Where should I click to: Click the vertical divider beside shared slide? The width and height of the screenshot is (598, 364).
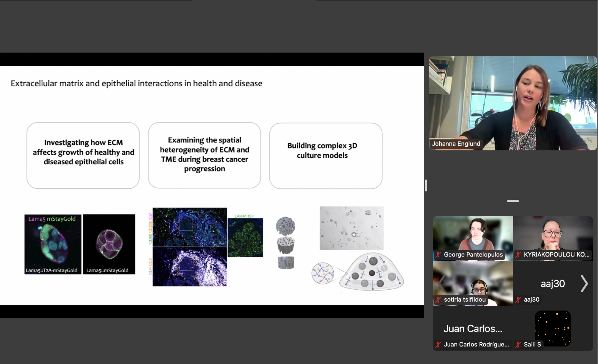tap(426, 185)
